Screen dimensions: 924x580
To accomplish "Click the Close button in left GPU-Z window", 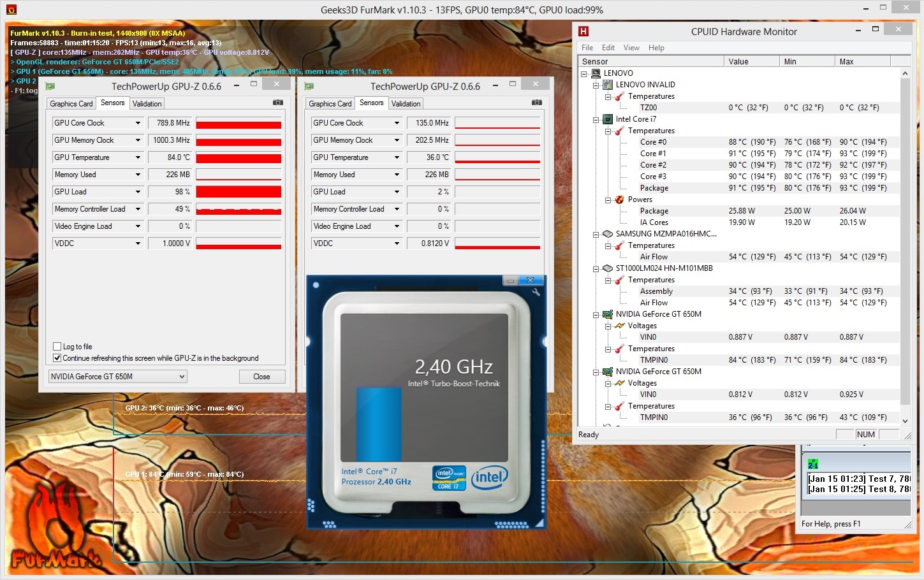I will point(262,377).
